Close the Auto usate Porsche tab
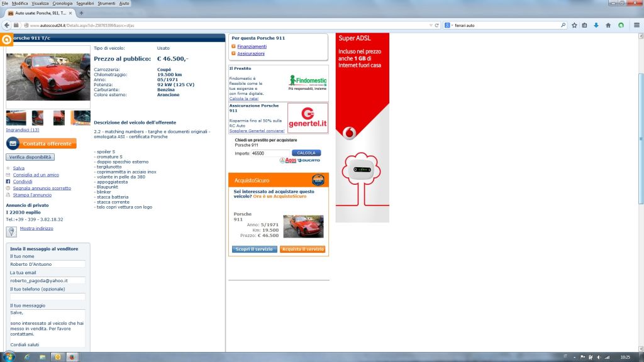644x362 pixels. point(70,13)
